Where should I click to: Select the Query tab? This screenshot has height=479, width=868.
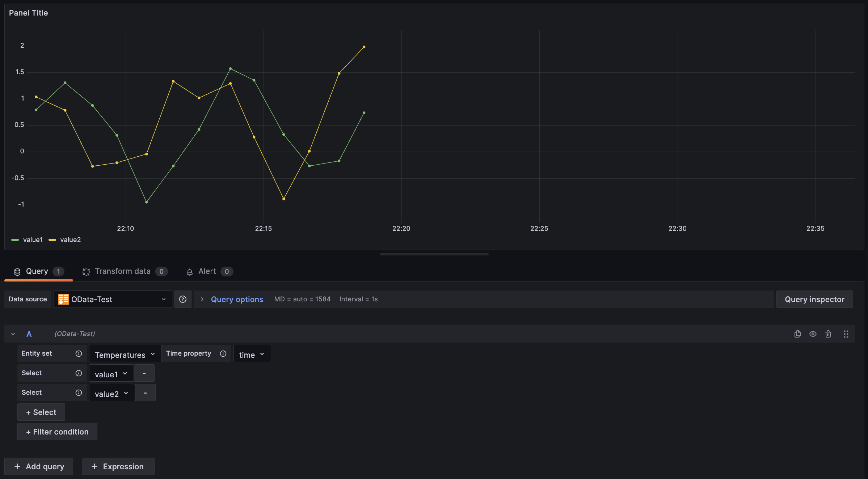click(37, 271)
